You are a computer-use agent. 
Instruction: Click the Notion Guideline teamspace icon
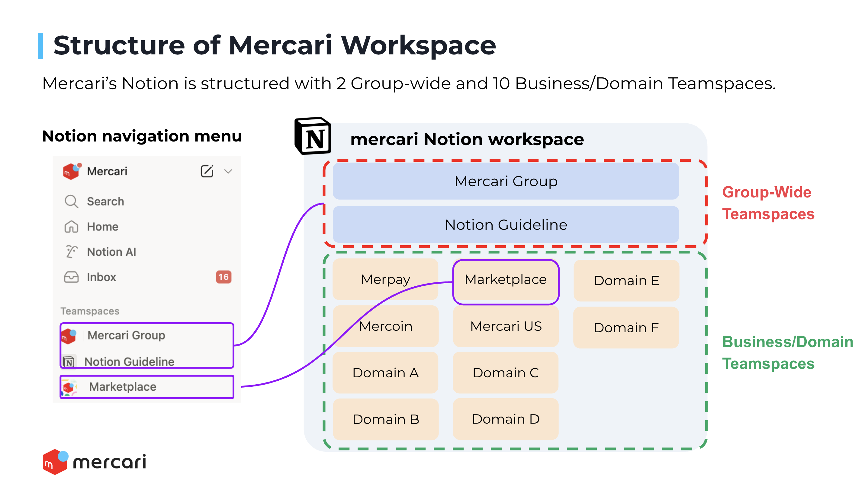(69, 362)
